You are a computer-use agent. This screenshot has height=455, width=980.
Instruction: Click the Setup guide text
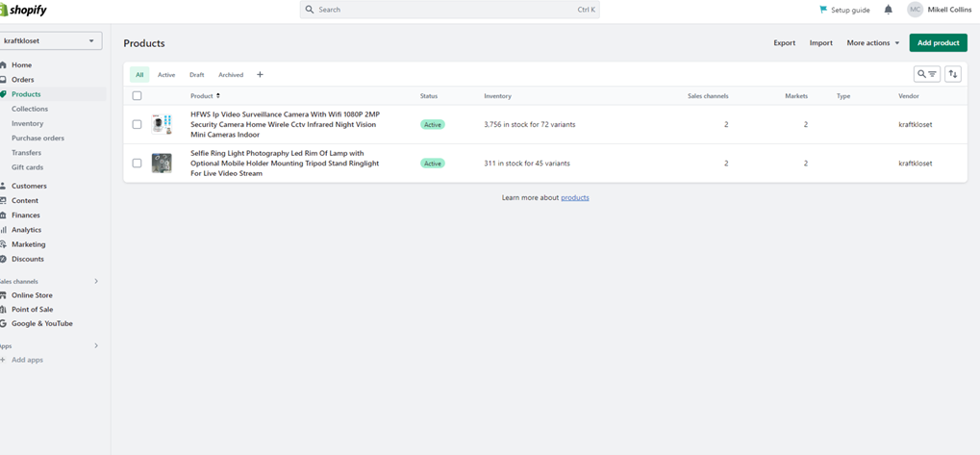[850, 10]
